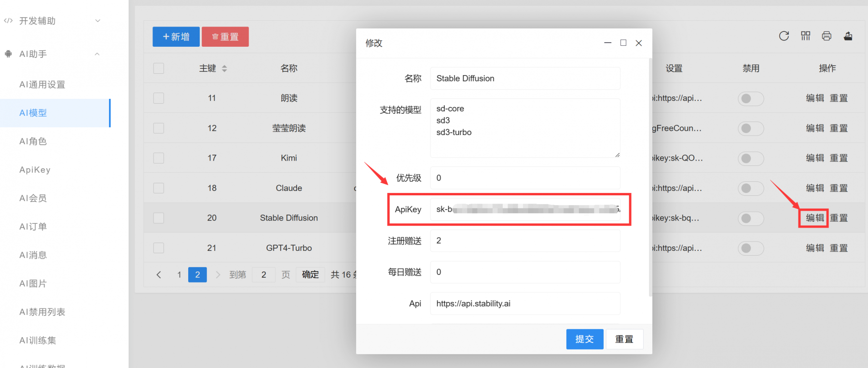868x368 pixels.
Task: Toggle 禁用 switch for row 11
Action: [751, 98]
